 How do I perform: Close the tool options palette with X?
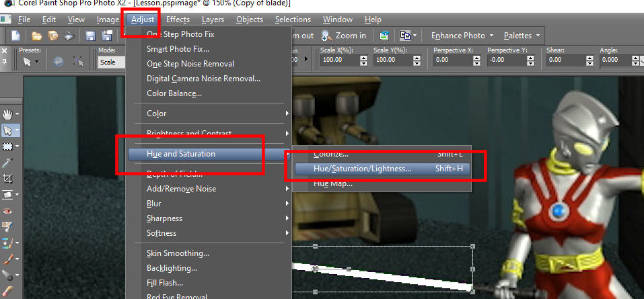click(x=5, y=51)
